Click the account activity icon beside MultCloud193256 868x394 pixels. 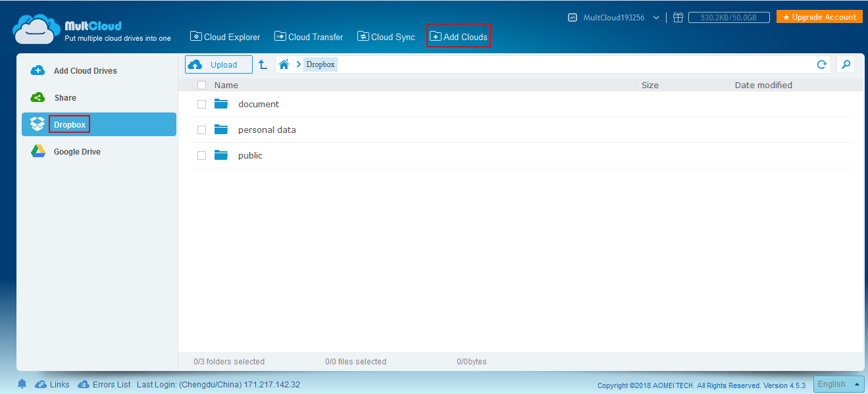[573, 18]
